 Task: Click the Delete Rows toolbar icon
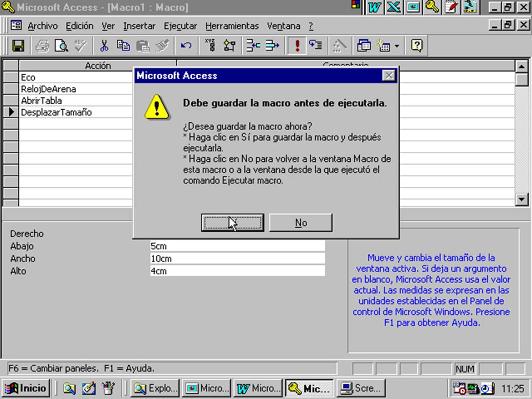tap(273, 45)
